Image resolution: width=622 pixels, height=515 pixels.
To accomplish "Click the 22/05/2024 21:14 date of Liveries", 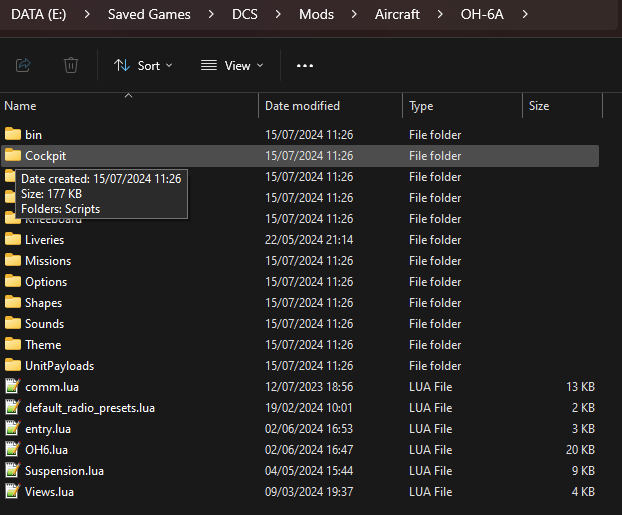I will click(x=309, y=240).
